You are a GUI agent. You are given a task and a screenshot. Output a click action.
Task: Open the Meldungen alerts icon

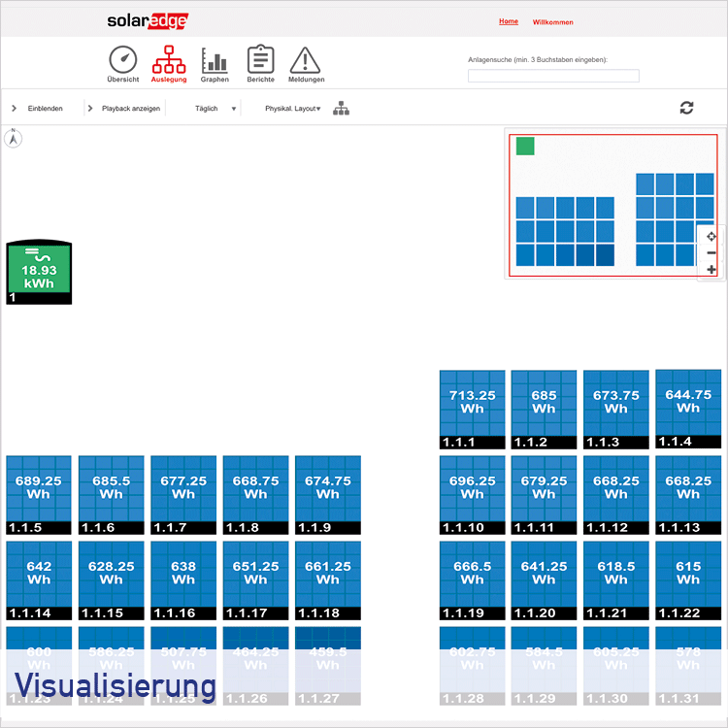306,60
